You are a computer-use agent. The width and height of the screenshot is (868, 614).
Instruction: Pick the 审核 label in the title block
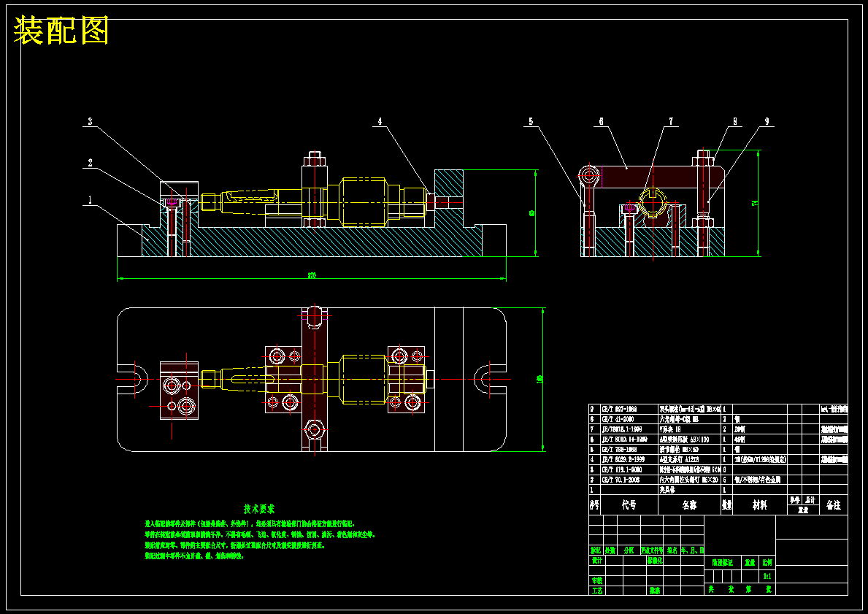pyautogui.click(x=596, y=580)
